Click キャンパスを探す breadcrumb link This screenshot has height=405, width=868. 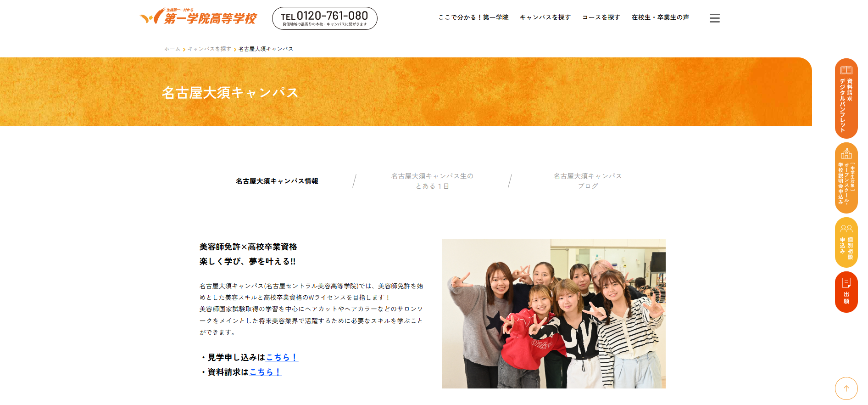click(x=209, y=49)
